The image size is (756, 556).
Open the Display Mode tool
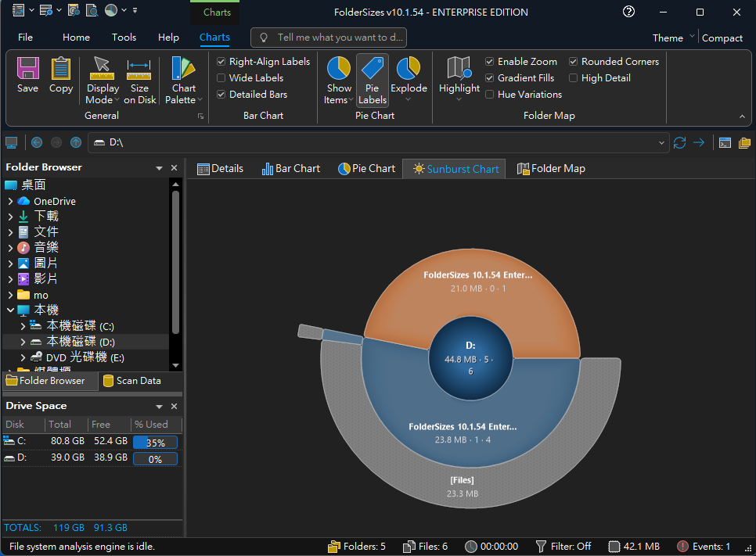[x=103, y=80]
